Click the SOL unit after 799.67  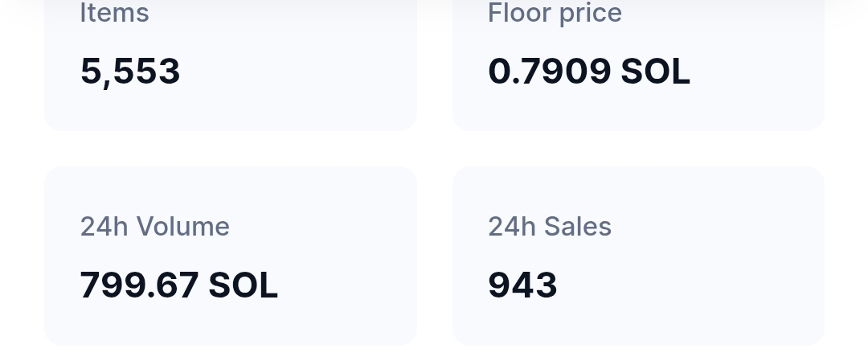tap(243, 285)
